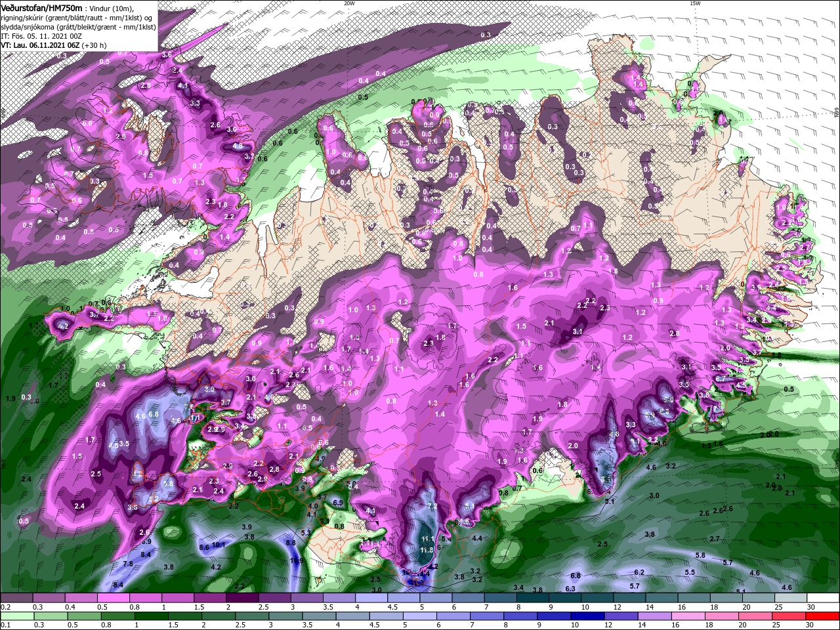Click the '15W' longitude label
The height and width of the screenshot is (630, 840).
pyautogui.click(x=695, y=3)
